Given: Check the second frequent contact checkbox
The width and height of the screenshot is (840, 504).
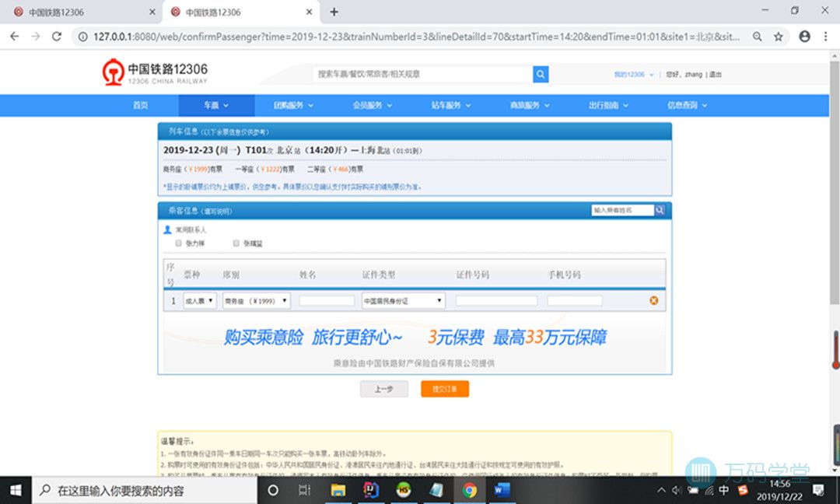Looking at the screenshot, I should [x=236, y=243].
